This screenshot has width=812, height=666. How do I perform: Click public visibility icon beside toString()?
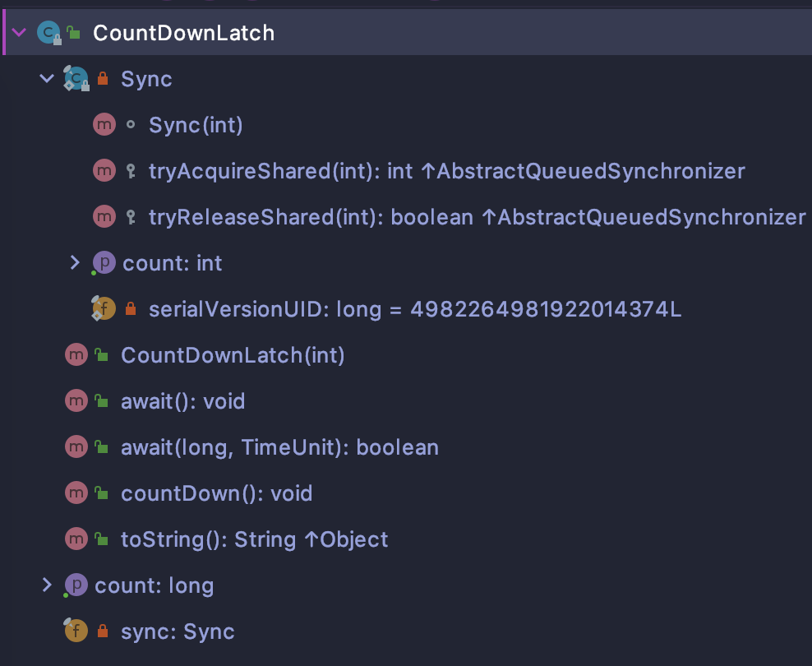click(102, 539)
